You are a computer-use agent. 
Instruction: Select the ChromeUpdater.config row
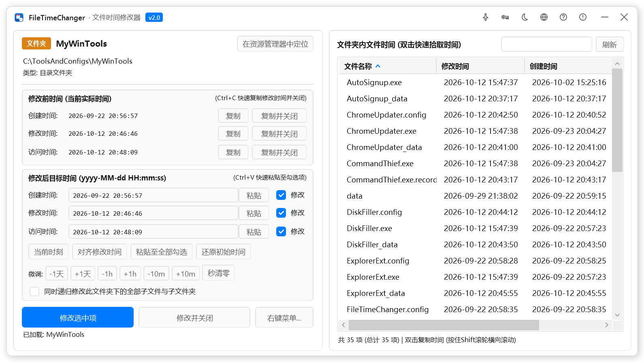click(x=476, y=115)
